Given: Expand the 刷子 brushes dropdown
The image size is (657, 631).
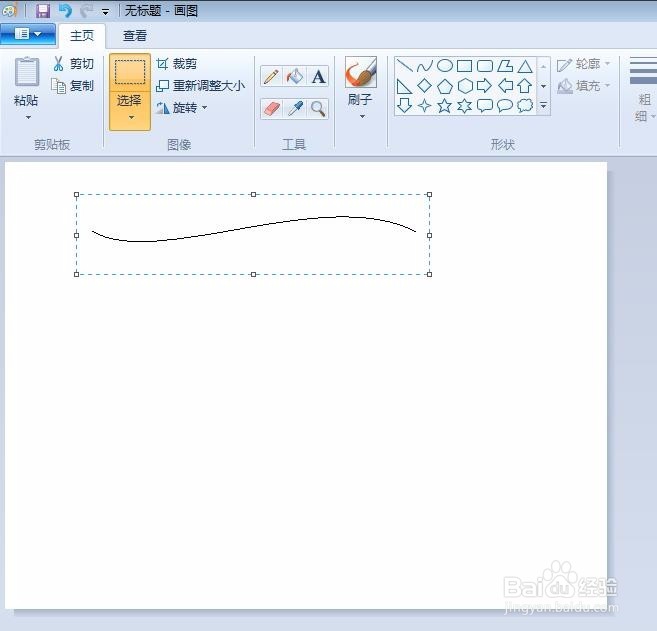Looking at the screenshot, I should click(362, 116).
